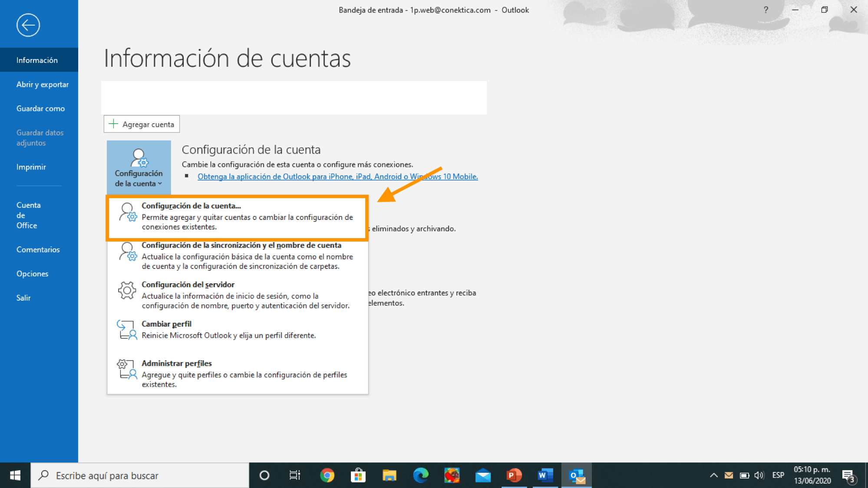Click the Windows search box
Viewport: 868px width, 488px height.
coord(140,475)
